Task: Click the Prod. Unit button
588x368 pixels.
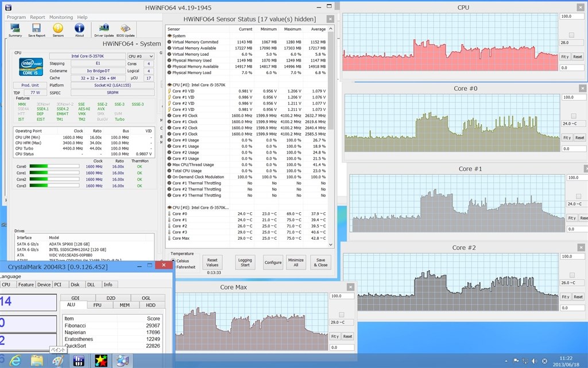Action: (30, 85)
